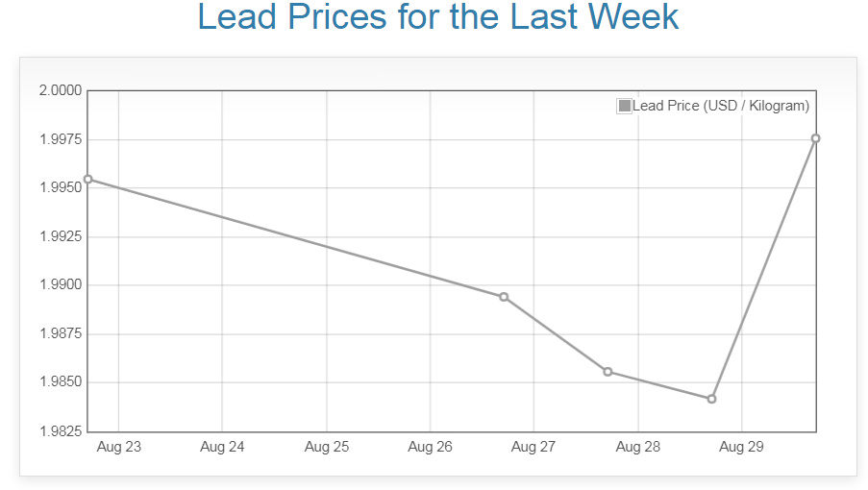Click the 1.9900 y-axis label
This screenshot has height=490, width=868.
60,285
